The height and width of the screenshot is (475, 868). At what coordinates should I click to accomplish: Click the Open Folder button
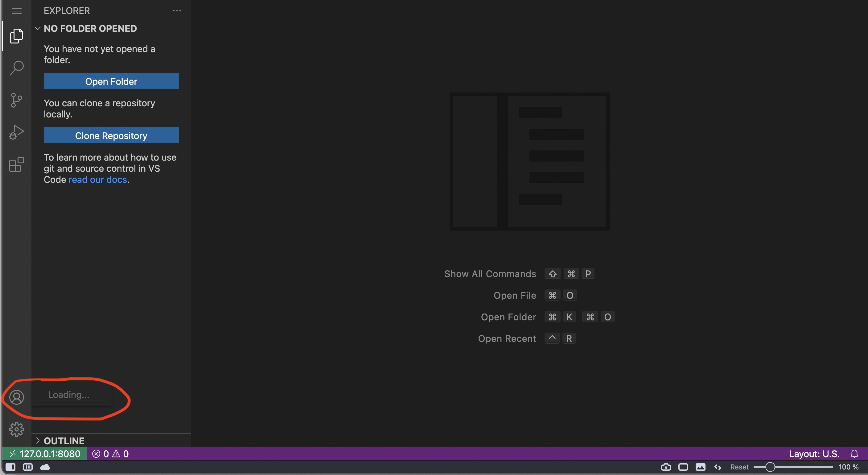[x=111, y=81]
